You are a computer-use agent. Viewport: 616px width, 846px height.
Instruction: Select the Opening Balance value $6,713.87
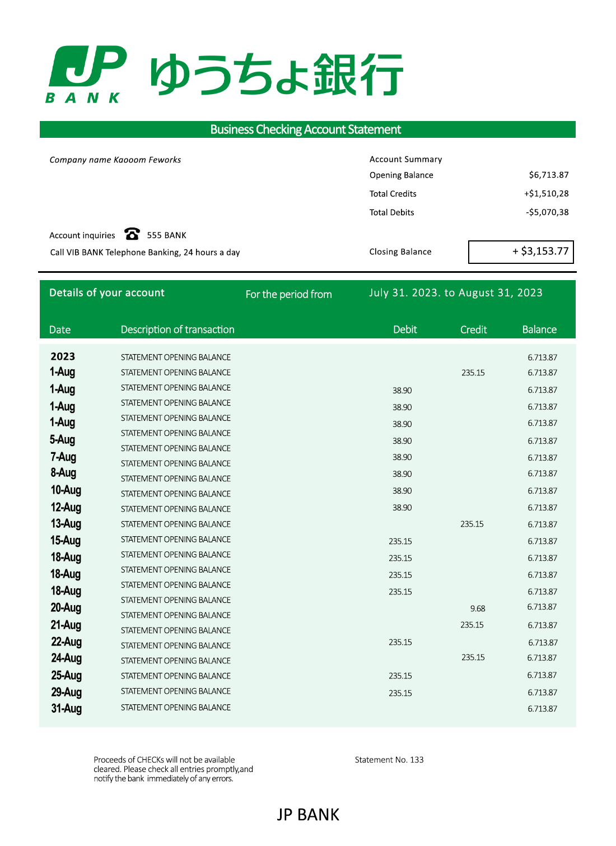[x=548, y=175]
